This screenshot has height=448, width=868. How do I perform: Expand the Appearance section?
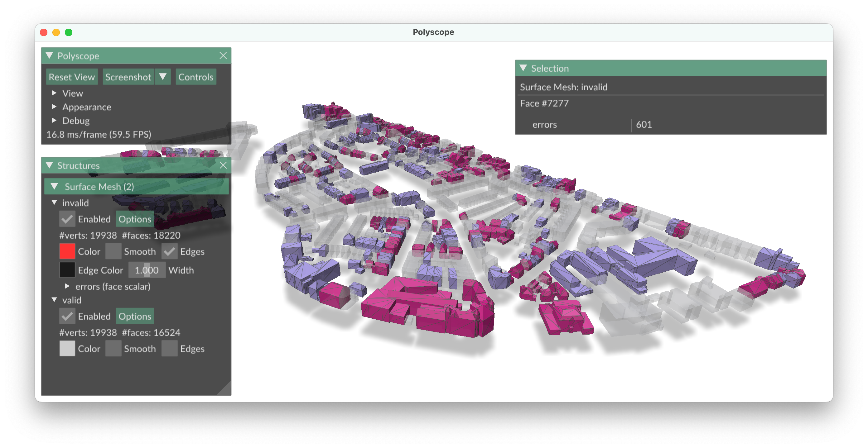coord(54,107)
